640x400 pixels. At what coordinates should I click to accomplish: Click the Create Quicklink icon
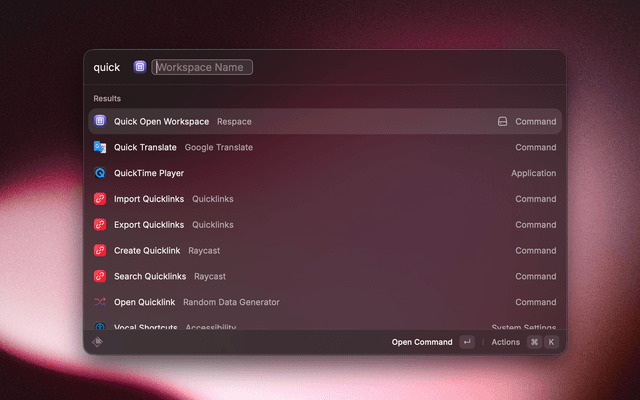pyautogui.click(x=100, y=250)
